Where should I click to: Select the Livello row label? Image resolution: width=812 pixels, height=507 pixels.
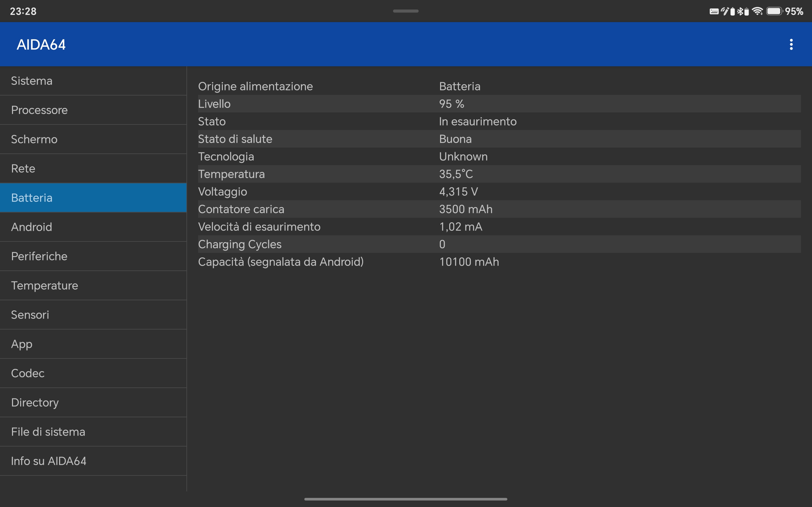click(214, 104)
